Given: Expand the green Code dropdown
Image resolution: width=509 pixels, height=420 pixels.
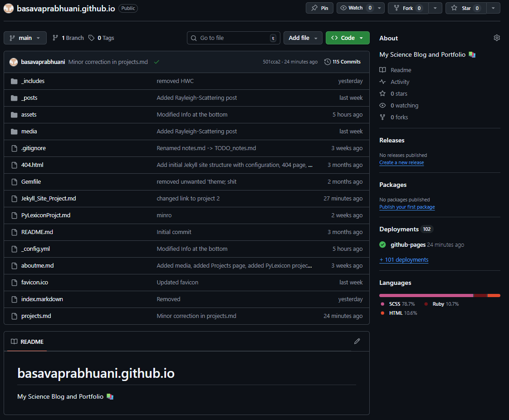Looking at the screenshot, I should click(x=347, y=38).
